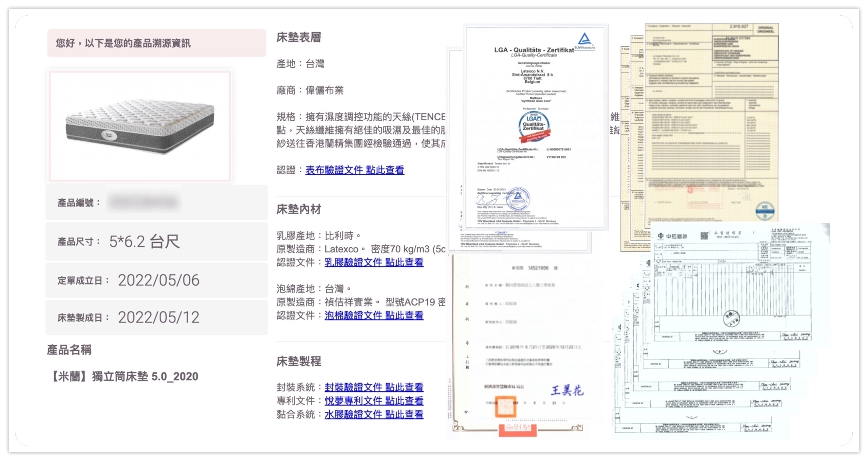The height and width of the screenshot is (461, 868).
Task: Open the 悅夢專利文件 patent document link
Action: point(373,401)
